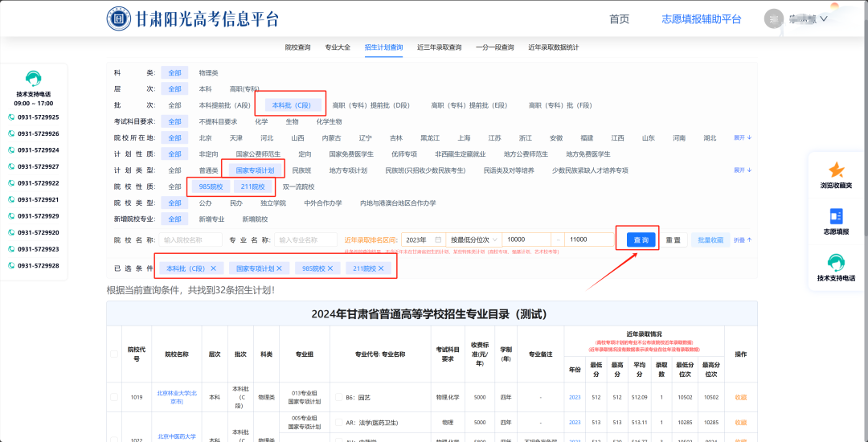This screenshot has height=442, width=868.
Task: Remove the 本科批(C段) selected condition tag
Action: click(x=213, y=268)
